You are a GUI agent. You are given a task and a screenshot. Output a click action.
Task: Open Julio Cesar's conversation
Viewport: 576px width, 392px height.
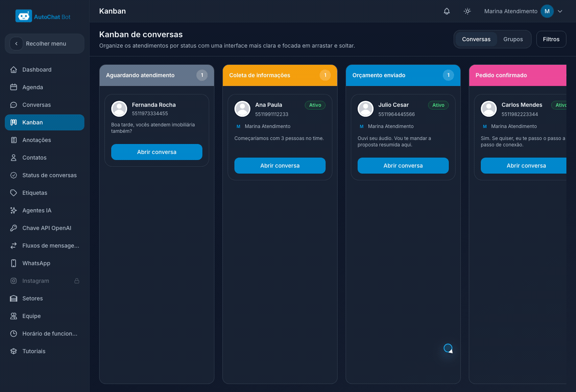[x=403, y=166]
